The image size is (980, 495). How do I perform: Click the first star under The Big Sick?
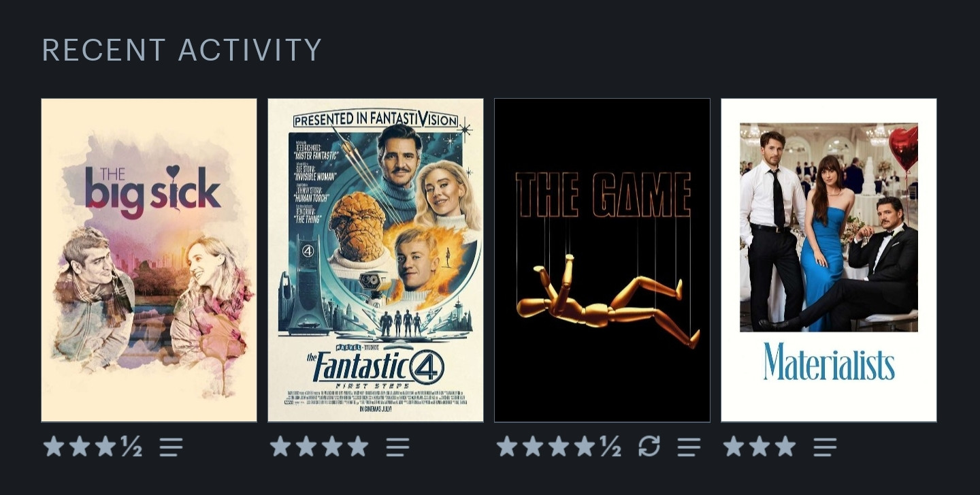tap(54, 447)
